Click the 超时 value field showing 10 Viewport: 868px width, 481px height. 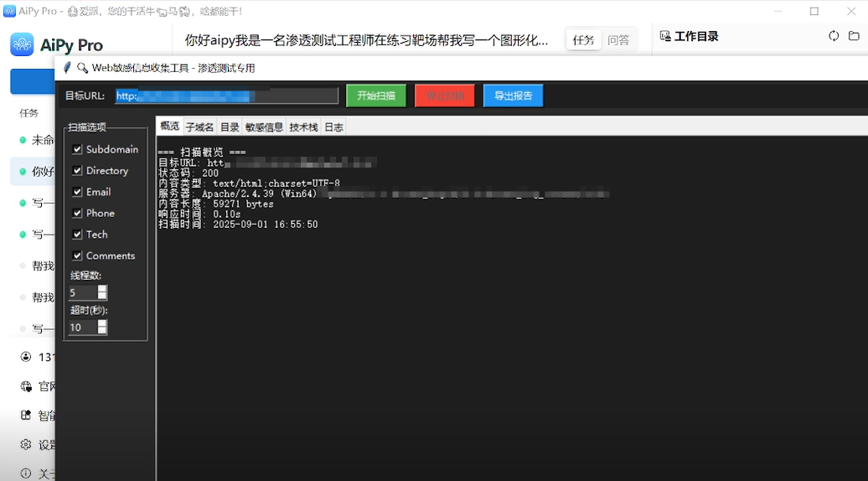click(x=83, y=327)
